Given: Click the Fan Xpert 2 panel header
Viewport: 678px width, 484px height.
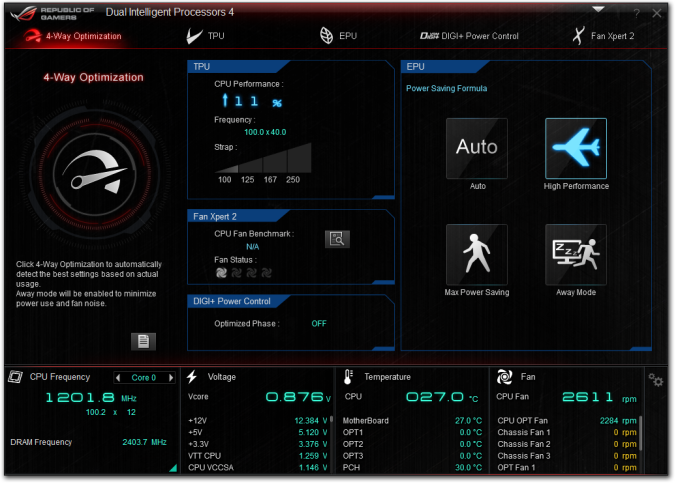Looking at the screenshot, I should tap(238, 216).
